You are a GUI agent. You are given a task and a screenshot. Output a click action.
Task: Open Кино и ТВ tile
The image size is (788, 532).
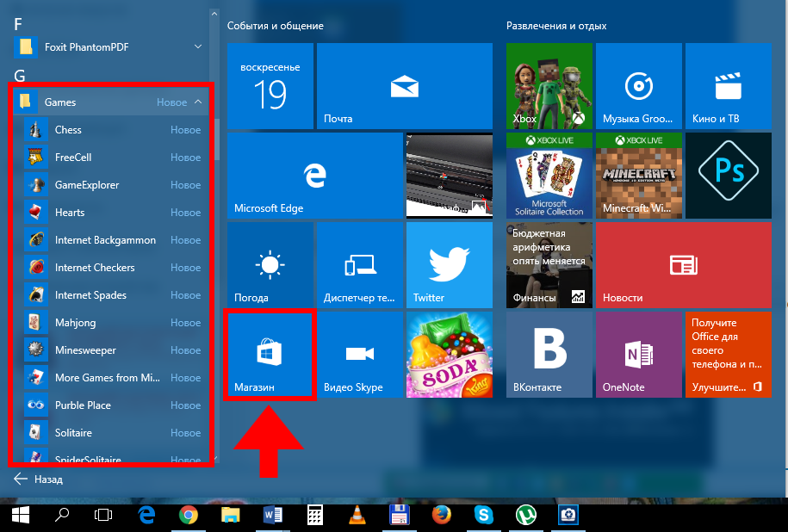729,86
